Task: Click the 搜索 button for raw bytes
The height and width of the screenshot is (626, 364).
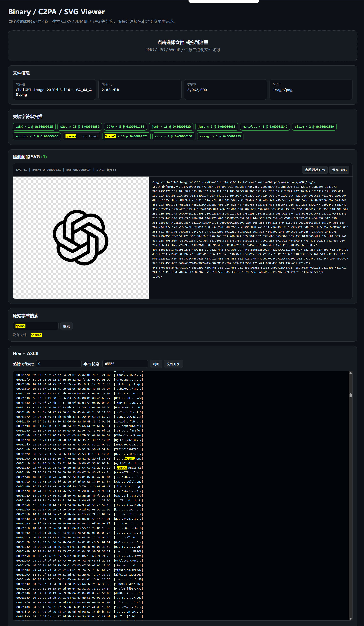Action: pyautogui.click(x=67, y=326)
